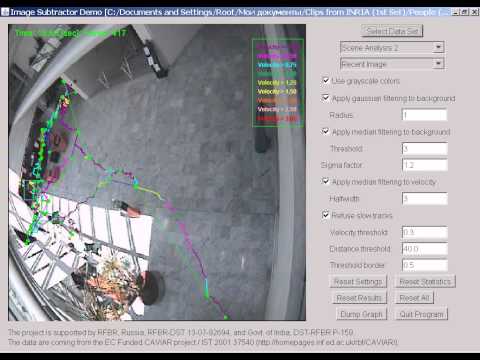The height and width of the screenshot is (360, 480).
Task: Click the Velocity threshold input field
Action: coord(424,232)
